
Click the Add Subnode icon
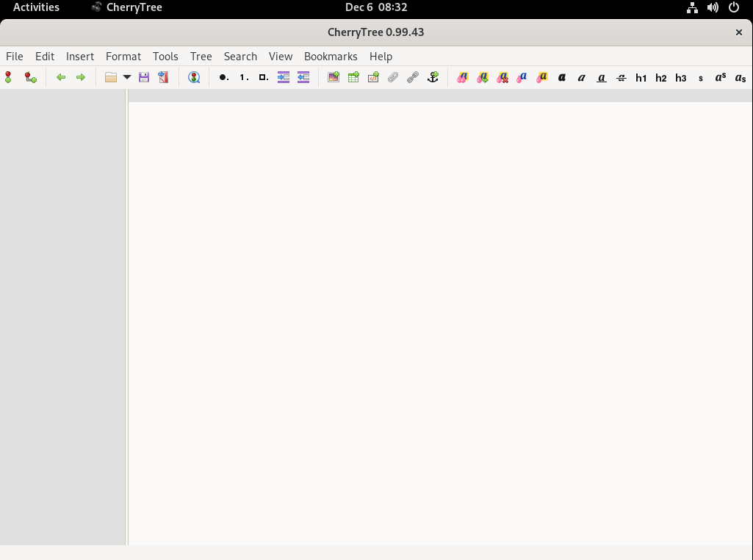click(30, 77)
